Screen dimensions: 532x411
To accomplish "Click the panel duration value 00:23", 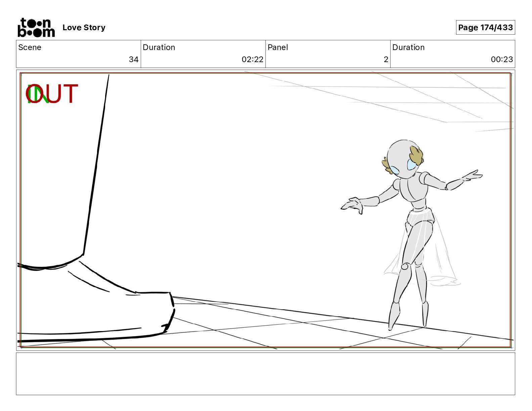I will (501, 59).
